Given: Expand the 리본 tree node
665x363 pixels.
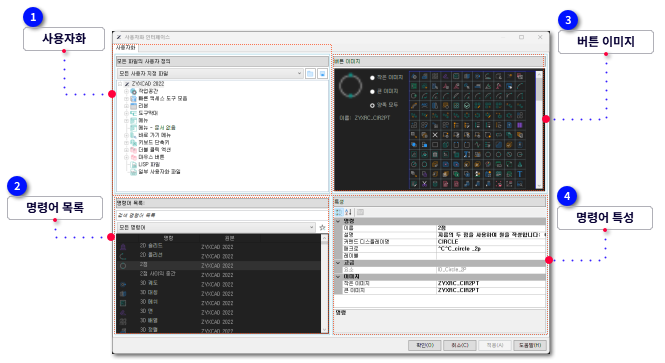Looking at the screenshot, I should [126, 106].
